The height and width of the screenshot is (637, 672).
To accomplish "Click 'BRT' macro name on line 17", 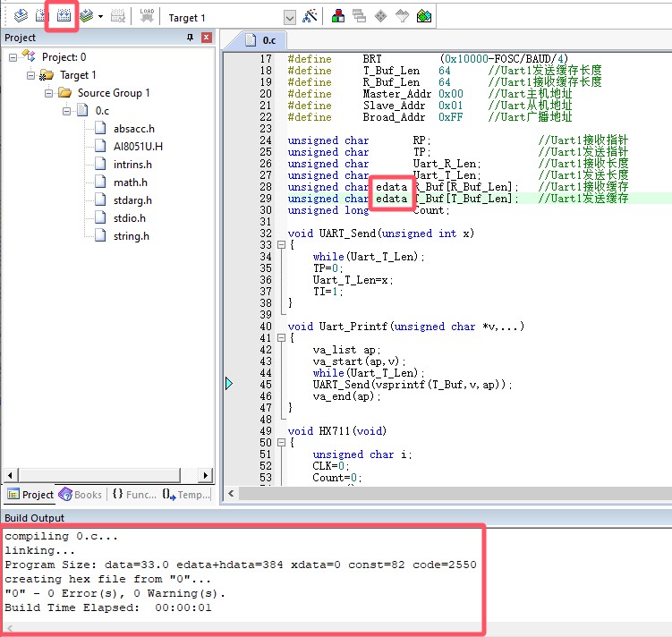I will tap(372, 59).
